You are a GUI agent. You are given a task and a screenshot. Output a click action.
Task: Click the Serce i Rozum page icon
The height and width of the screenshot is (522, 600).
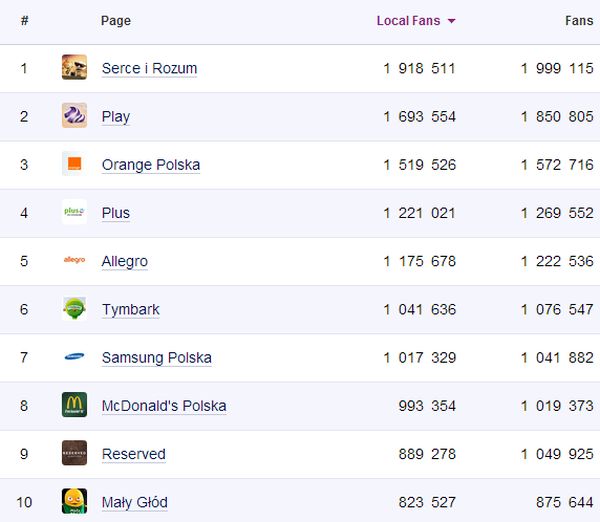(74, 68)
